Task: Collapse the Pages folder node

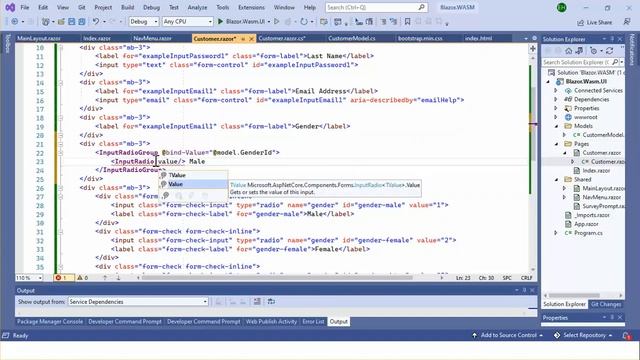Action: click(x=556, y=144)
